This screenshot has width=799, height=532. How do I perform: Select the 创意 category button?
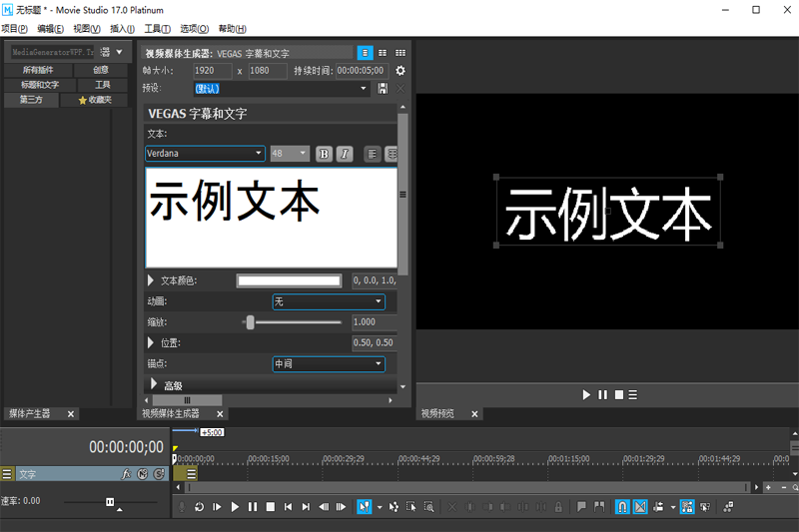[x=101, y=70]
